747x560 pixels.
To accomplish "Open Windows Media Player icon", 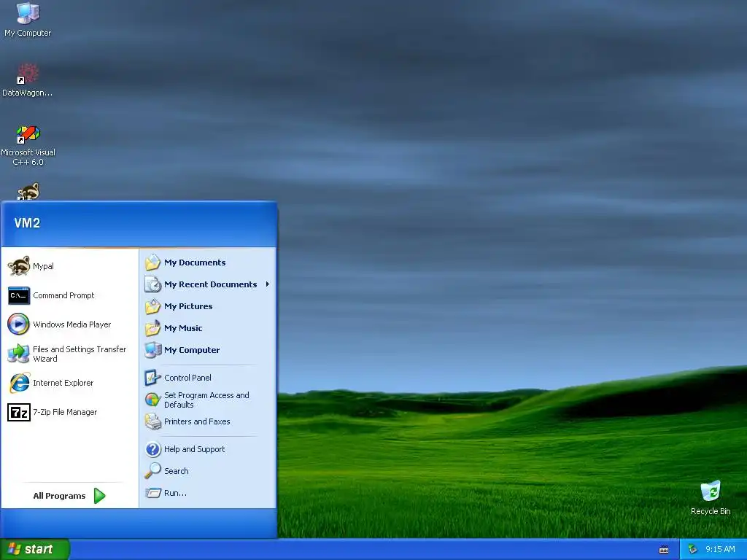I will (x=19, y=324).
